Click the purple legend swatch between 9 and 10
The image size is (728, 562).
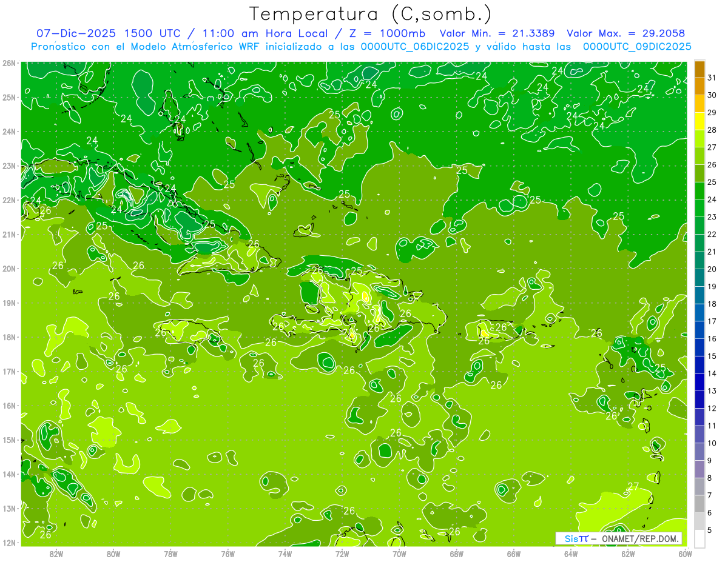pos(699,452)
